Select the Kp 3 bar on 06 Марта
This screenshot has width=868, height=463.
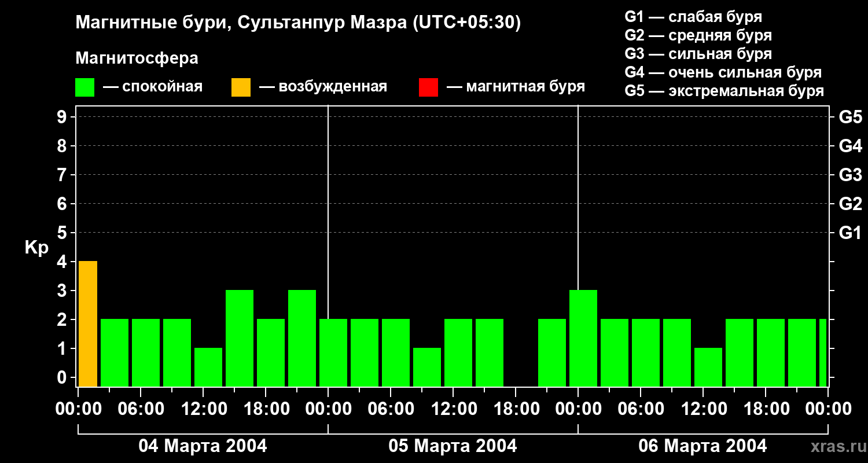click(583, 338)
